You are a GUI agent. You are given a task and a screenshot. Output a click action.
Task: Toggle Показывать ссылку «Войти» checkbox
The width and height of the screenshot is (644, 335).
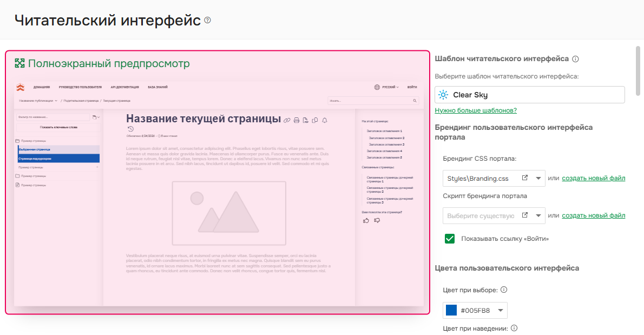click(450, 239)
